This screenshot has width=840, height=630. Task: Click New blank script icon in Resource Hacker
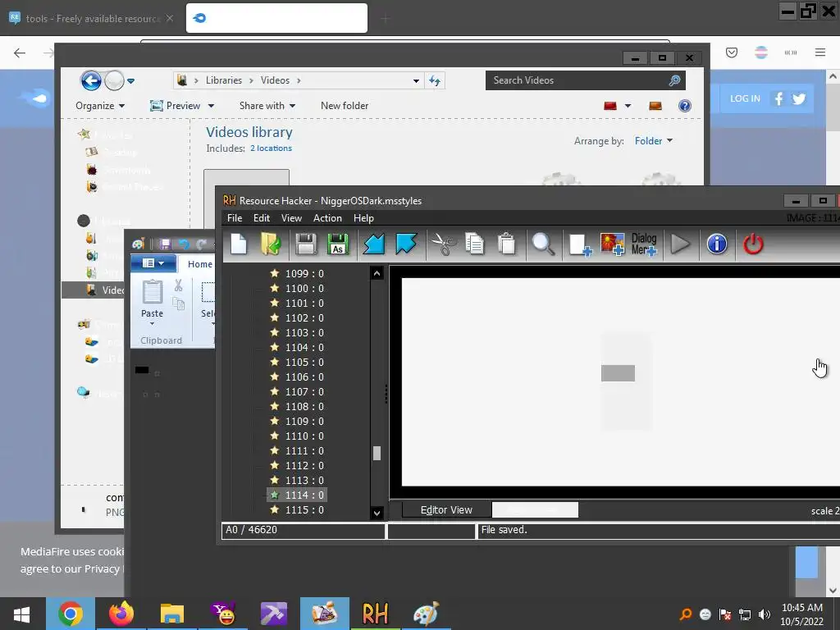coord(239,244)
